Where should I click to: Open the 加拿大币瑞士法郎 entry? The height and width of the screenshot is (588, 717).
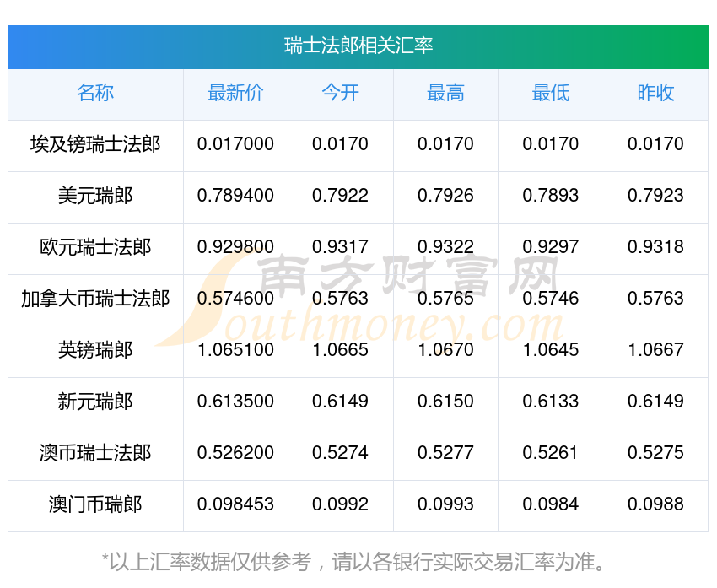pos(95,299)
